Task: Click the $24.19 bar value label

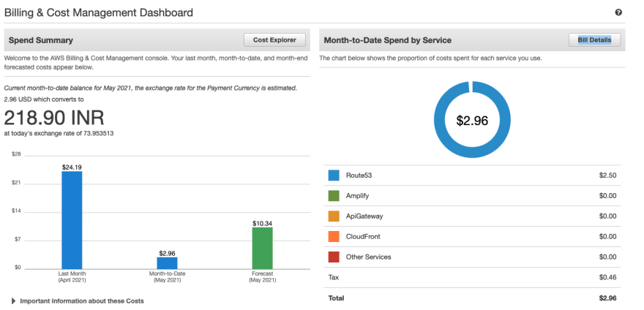Action: [72, 167]
